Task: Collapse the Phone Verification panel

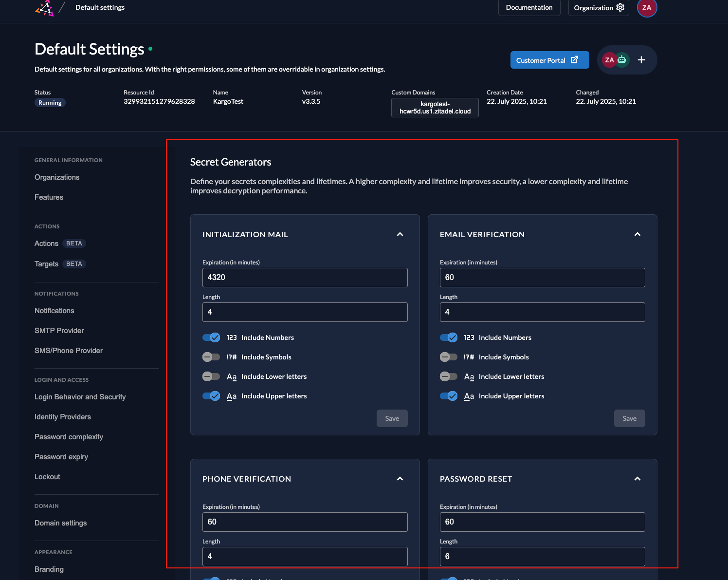Action: [400, 479]
